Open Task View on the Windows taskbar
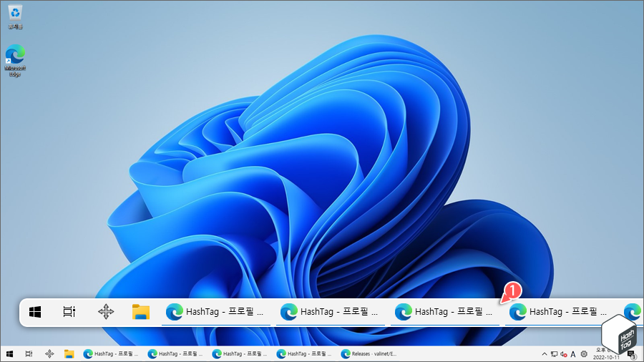This screenshot has width=644, height=362. (x=29, y=354)
